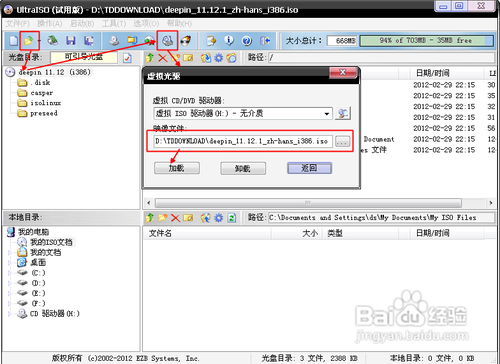Open the 启动(B) menu
The height and width of the screenshot is (364, 500).
(x=82, y=24)
